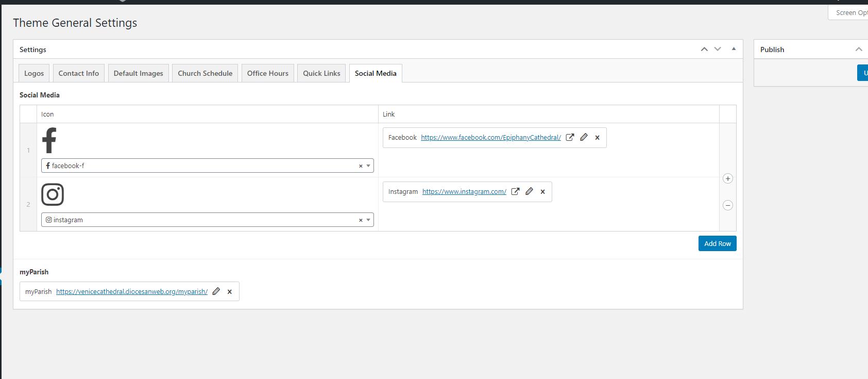
Task: Move Settings panel up
Action: point(704,49)
